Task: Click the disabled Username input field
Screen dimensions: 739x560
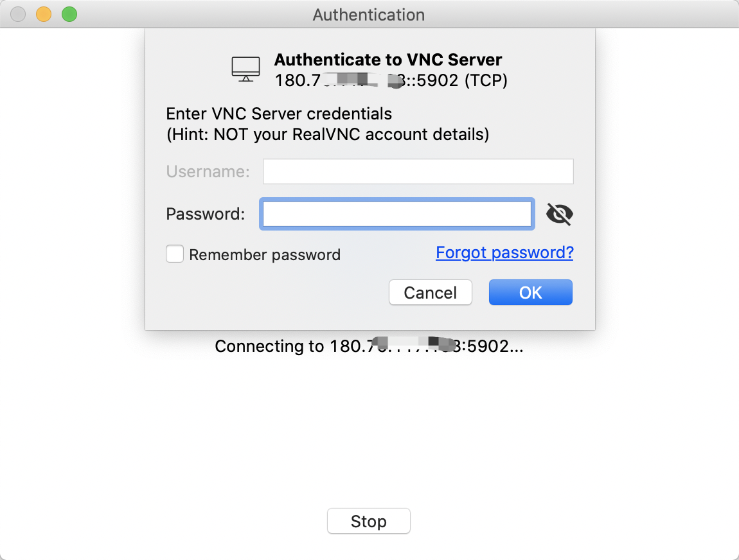Action: coord(418,171)
